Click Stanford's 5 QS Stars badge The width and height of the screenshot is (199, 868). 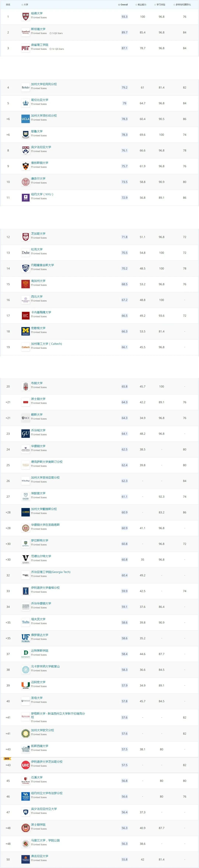coord(56,33)
